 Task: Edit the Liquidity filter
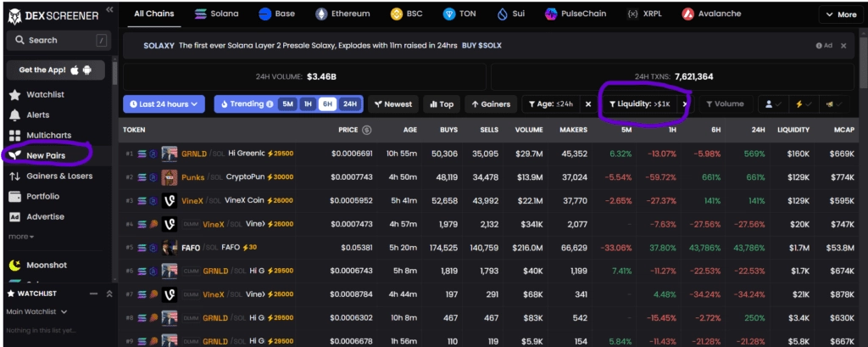point(639,104)
